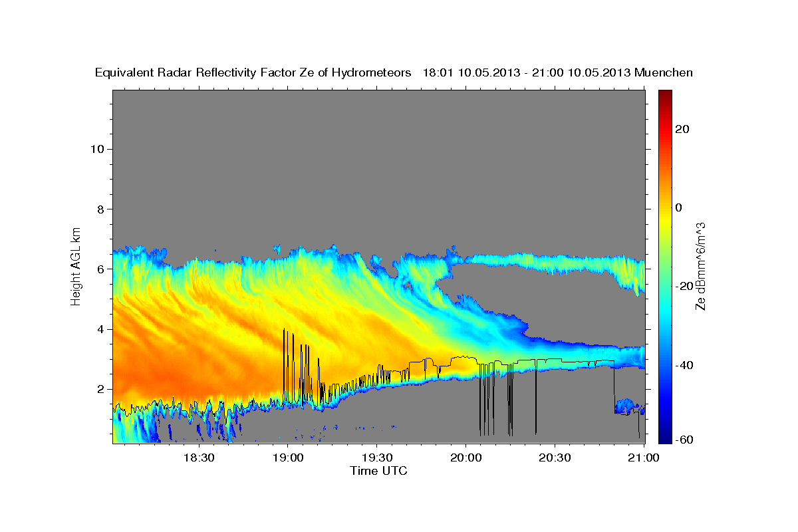Image resolution: width=798 pixels, height=532 pixels.
Task: Click the height tick label 6
Action: [x=100, y=269]
